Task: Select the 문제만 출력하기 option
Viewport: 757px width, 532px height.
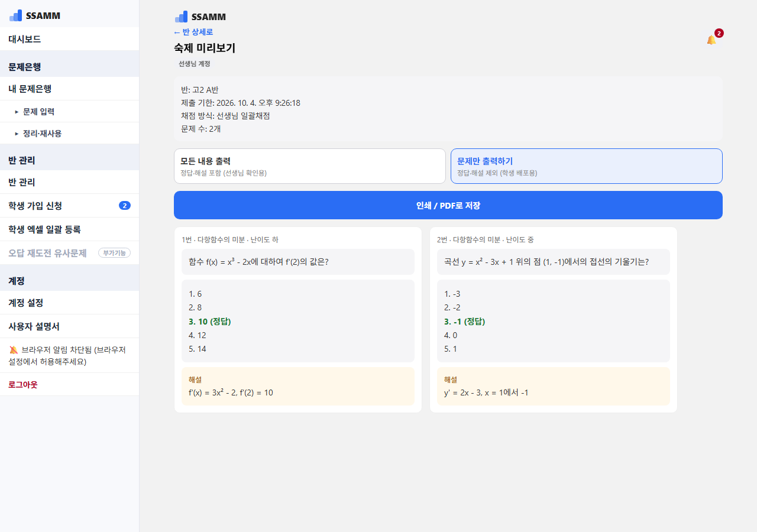Action: 587,166
